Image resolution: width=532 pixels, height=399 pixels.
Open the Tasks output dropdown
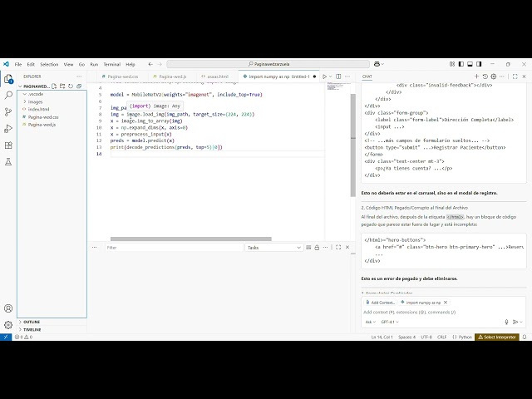click(x=273, y=248)
